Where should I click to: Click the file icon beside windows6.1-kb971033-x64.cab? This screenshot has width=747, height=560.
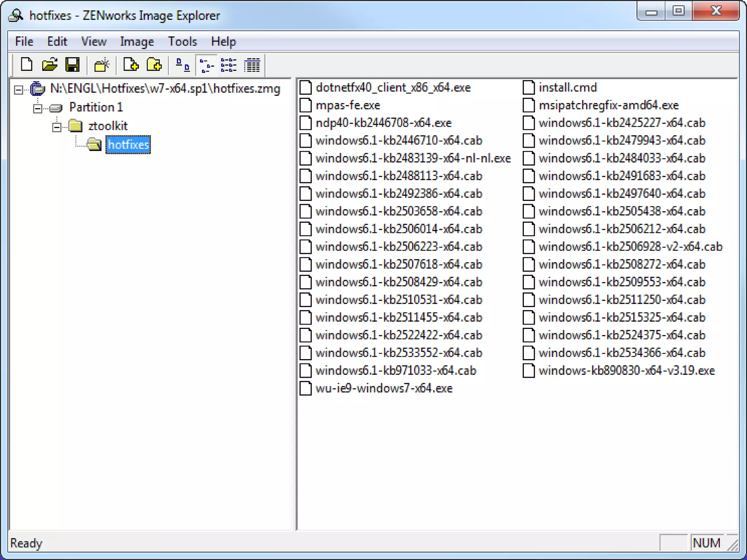click(306, 371)
